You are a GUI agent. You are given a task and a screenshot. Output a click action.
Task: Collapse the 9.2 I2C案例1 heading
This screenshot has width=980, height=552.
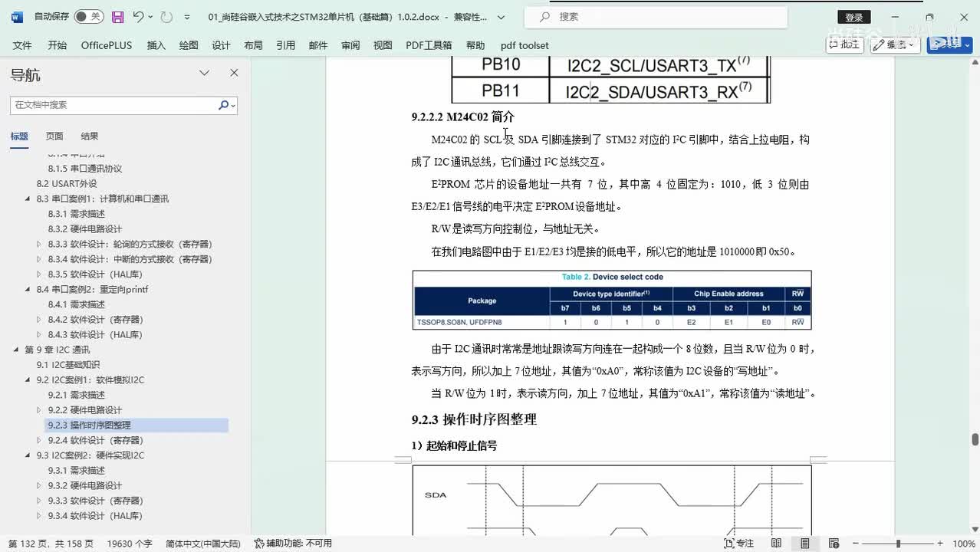click(x=28, y=380)
